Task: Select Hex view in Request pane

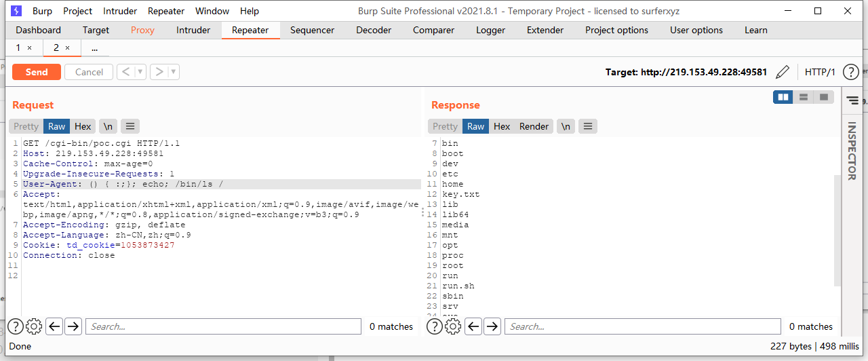Action: 83,126
